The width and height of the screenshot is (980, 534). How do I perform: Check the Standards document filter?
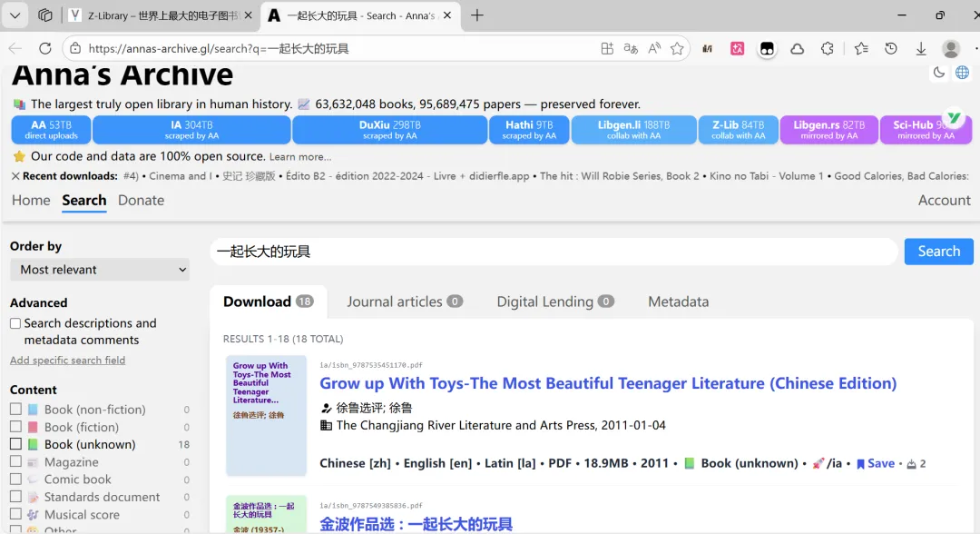(x=15, y=497)
